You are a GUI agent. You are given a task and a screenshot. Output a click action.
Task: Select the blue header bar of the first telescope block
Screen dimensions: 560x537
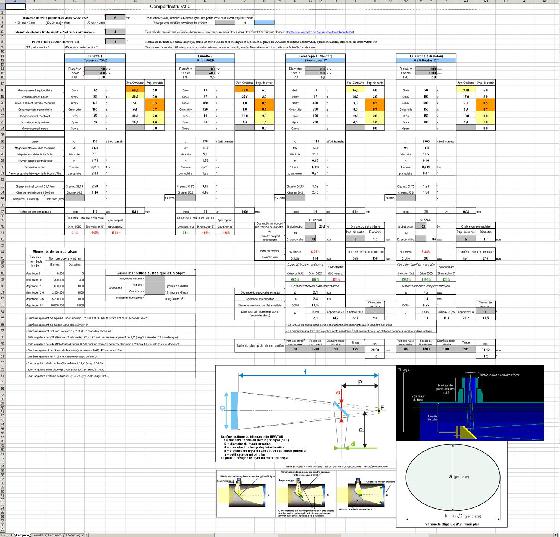point(95,60)
